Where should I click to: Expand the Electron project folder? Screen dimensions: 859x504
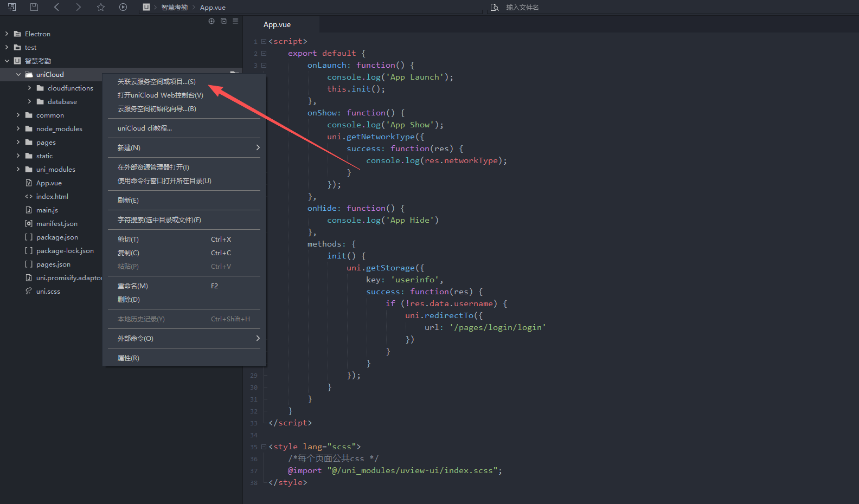(x=7, y=34)
